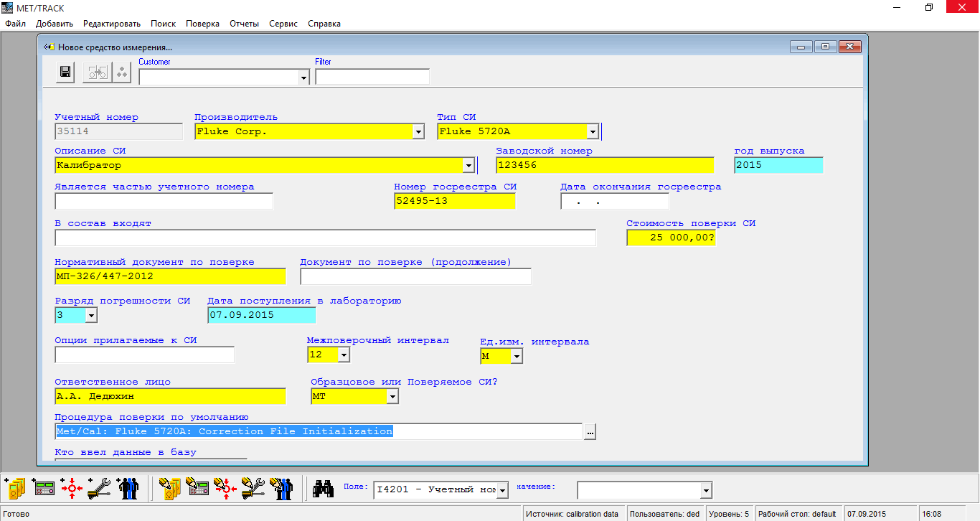Click the ellipsis browse button for procedure

[590, 432]
